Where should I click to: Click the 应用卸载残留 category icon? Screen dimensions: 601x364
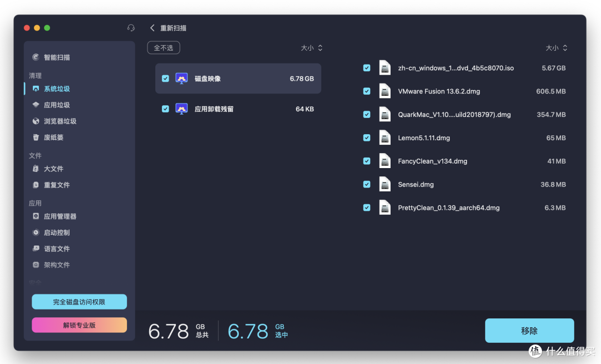click(x=181, y=109)
